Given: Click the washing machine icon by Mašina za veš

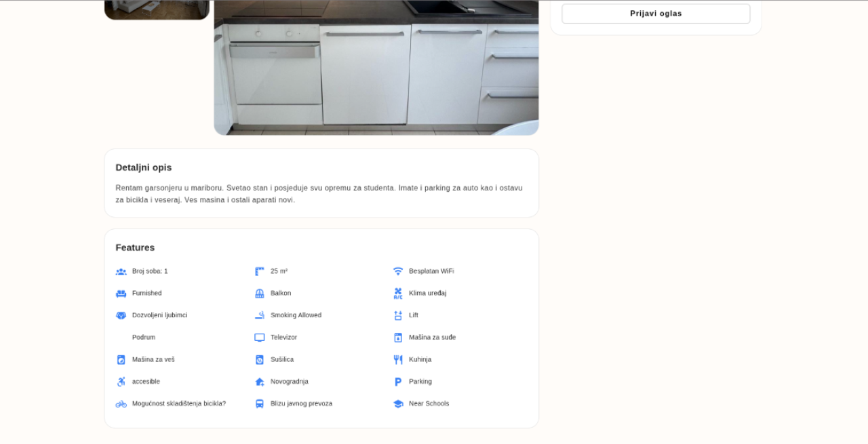Looking at the screenshot, I should [x=121, y=360].
